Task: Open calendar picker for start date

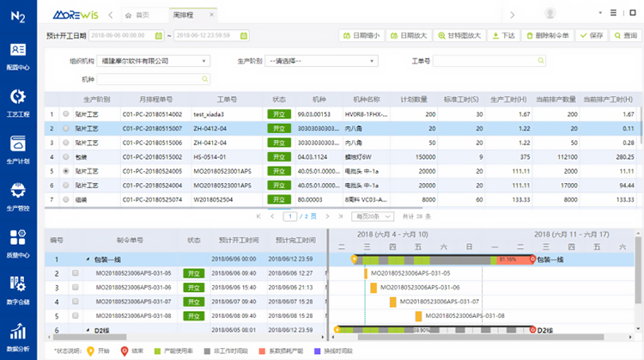Action: tap(157, 35)
